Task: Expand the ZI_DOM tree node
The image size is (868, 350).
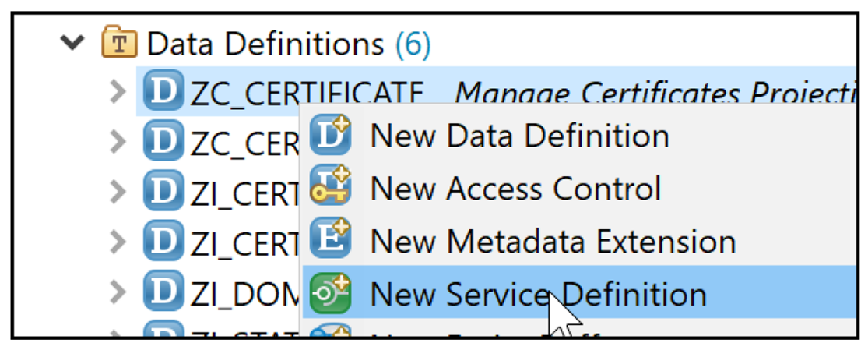Action: click(x=118, y=292)
